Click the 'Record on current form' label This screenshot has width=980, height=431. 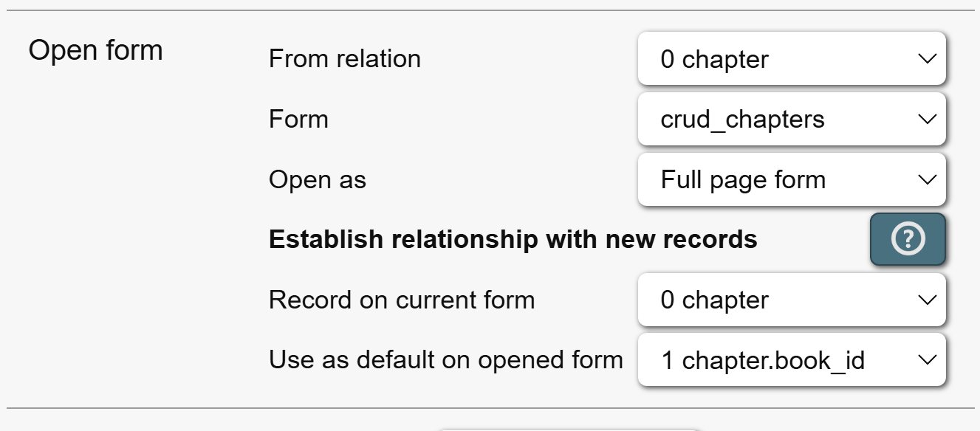(x=402, y=300)
